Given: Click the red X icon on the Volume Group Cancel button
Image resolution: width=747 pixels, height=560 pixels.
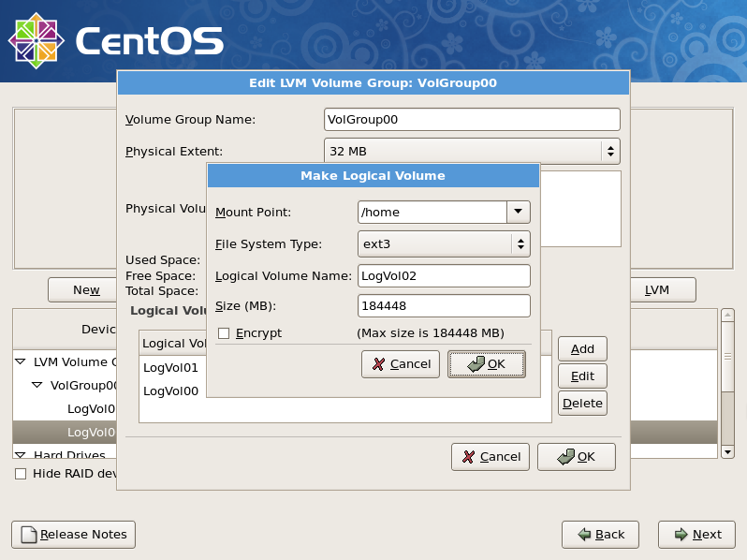Looking at the screenshot, I should 469,457.
